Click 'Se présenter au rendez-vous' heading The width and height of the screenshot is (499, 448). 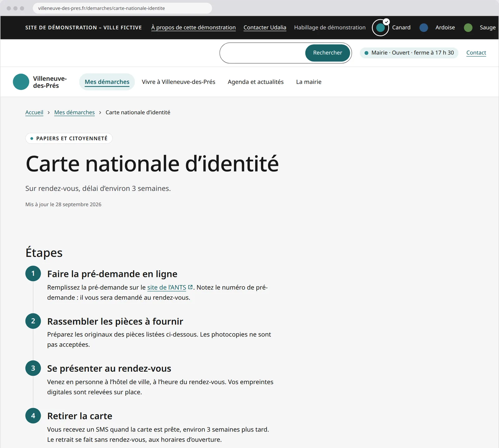tap(109, 369)
